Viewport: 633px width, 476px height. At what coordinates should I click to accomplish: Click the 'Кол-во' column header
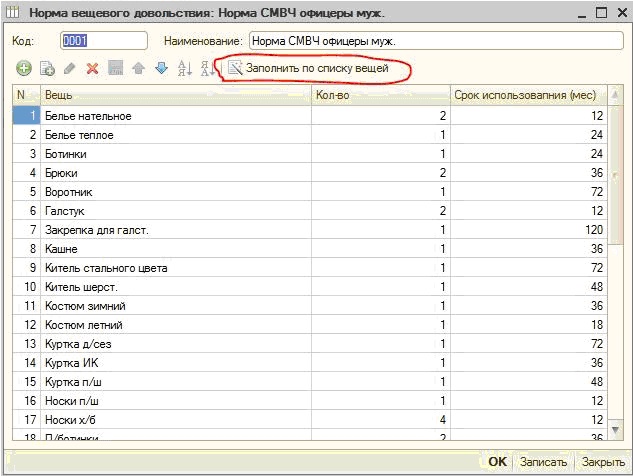click(380, 95)
